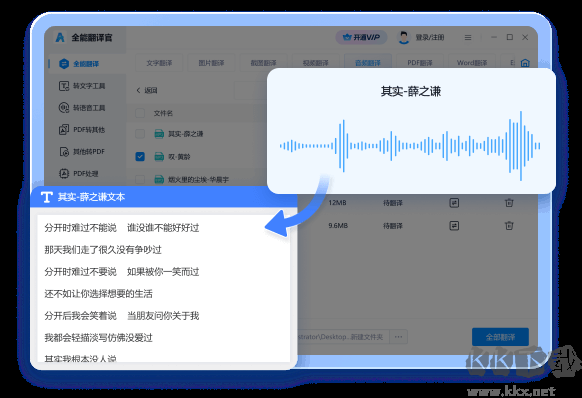Switch to the 音频翻译 tab
The width and height of the screenshot is (582, 398).
point(368,63)
